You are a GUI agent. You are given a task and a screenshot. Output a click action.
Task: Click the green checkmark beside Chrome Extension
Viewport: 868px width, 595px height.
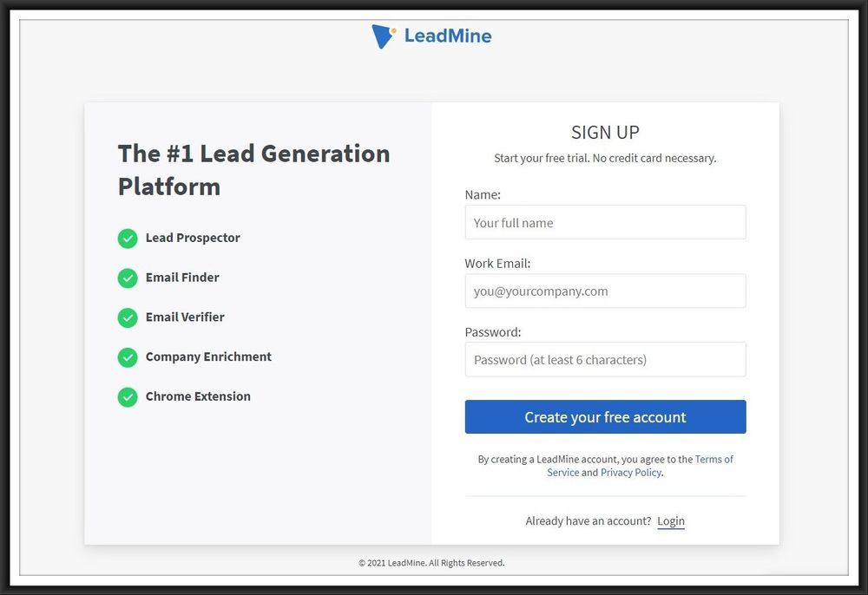pyautogui.click(x=128, y=397)
